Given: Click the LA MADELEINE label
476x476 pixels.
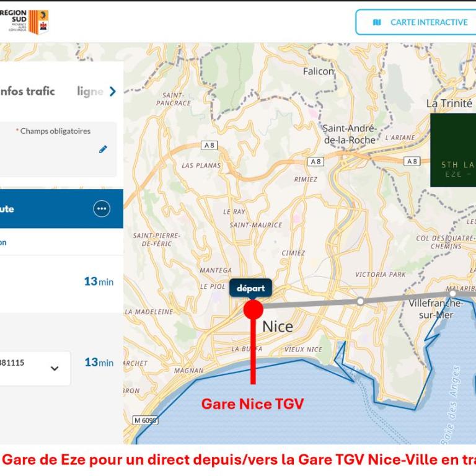Looking at the screenshot, I should click(149, 312).
